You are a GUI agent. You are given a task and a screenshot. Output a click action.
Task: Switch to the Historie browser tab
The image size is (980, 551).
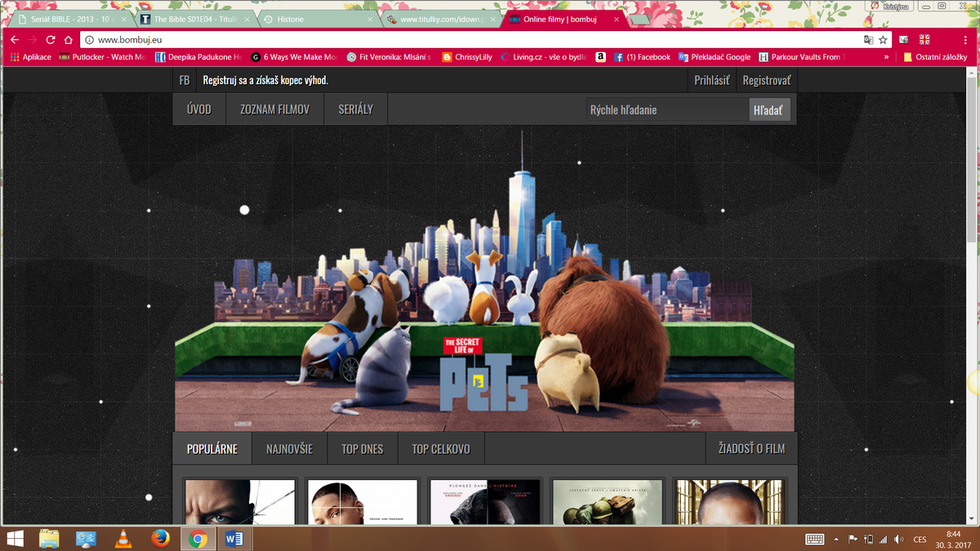[313, 19]
